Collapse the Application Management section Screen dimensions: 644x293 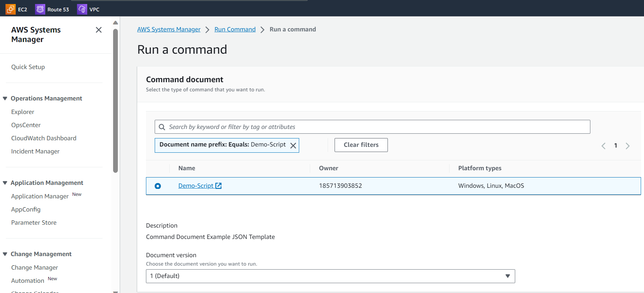click(5, 183)
